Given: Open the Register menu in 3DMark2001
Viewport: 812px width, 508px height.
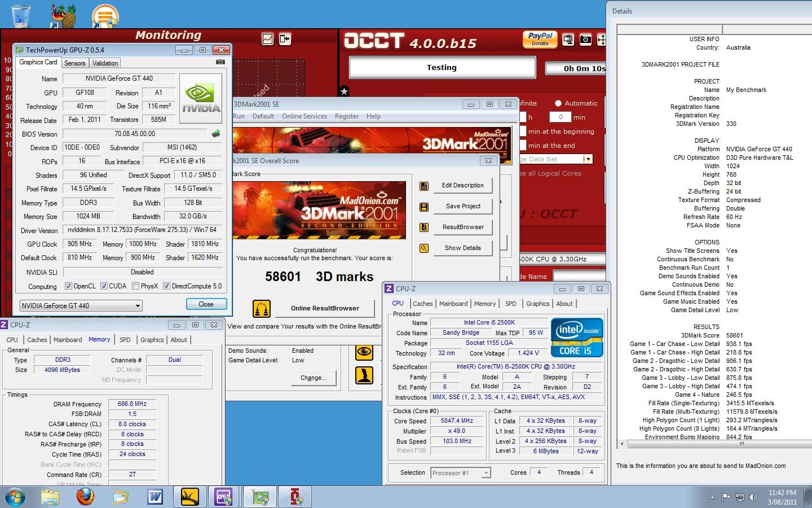Looking at the screenshot, I should [347, 116].
